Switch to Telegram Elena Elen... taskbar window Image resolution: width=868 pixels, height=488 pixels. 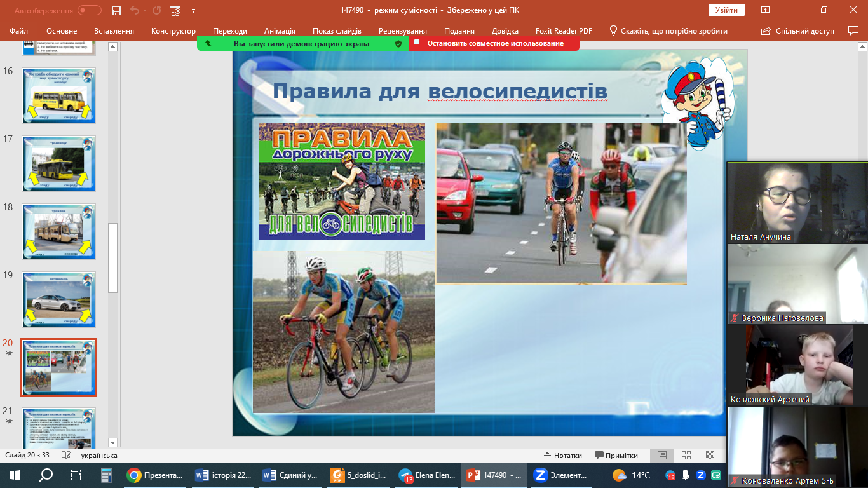426,475
